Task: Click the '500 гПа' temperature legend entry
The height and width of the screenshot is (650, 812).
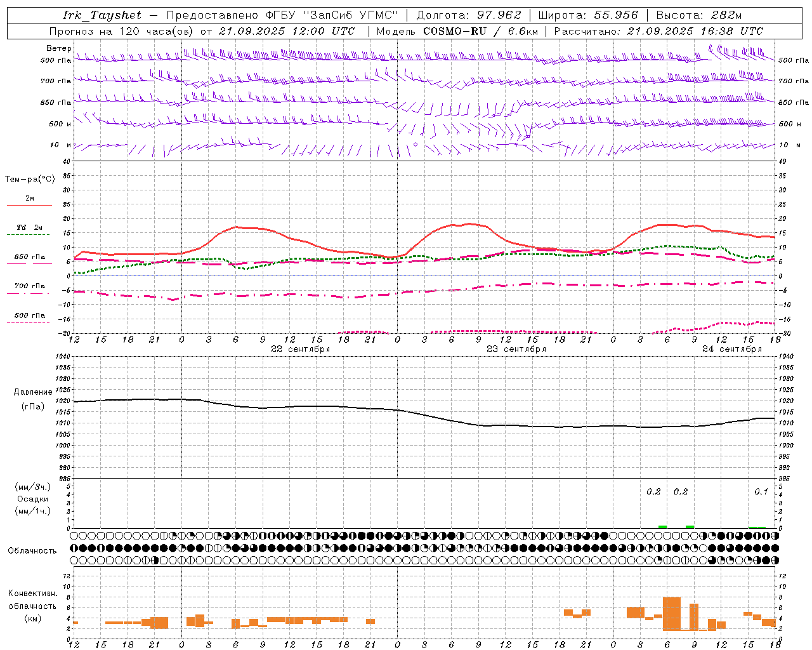Action: [x=30, y=315]
